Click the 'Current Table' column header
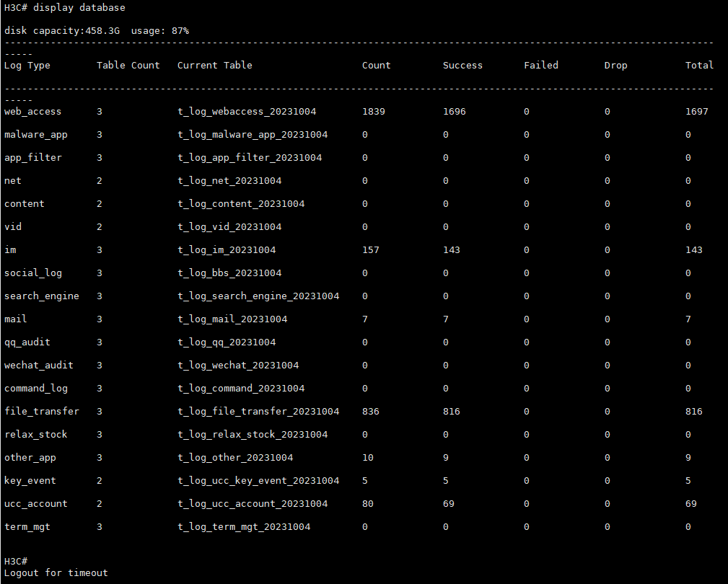 pyautogui.click(x=214, y=66)
